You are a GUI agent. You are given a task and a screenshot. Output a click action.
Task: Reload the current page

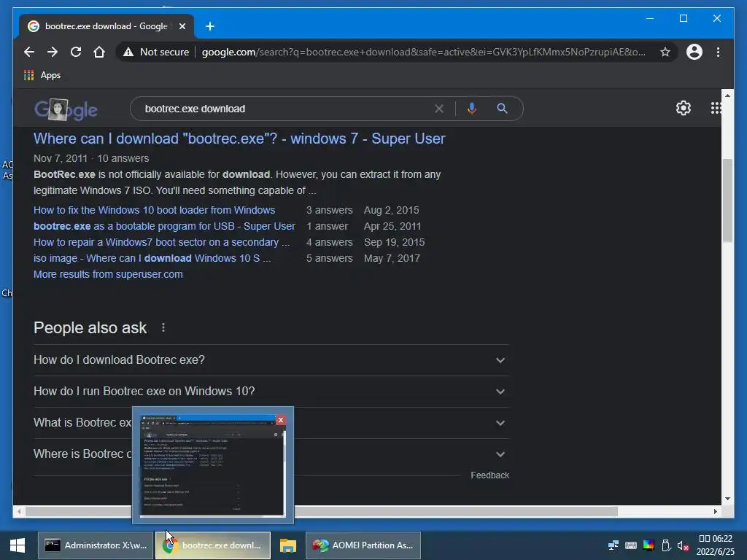[x=76, y=52]
